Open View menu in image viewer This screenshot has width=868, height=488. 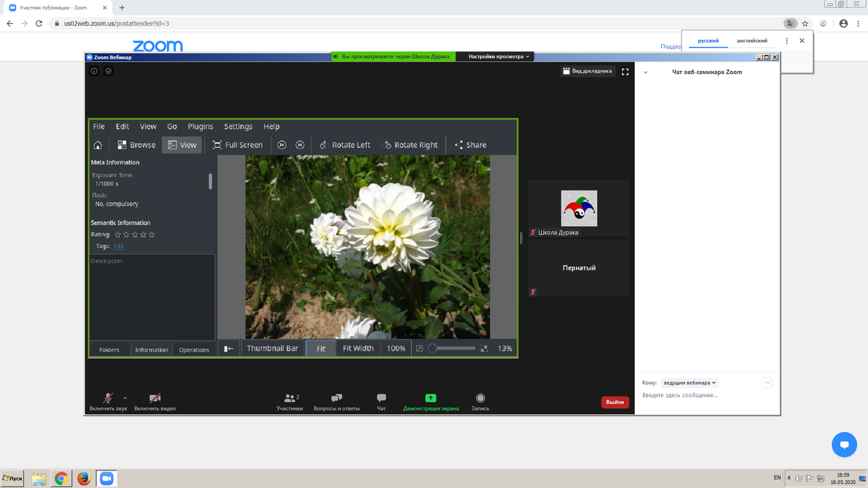tap(148, 127)
